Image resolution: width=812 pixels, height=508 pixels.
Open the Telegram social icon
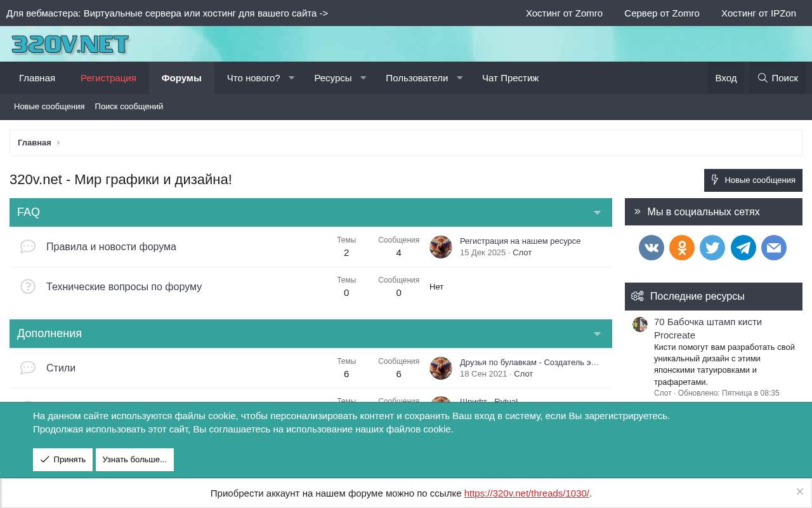[743, 248]
